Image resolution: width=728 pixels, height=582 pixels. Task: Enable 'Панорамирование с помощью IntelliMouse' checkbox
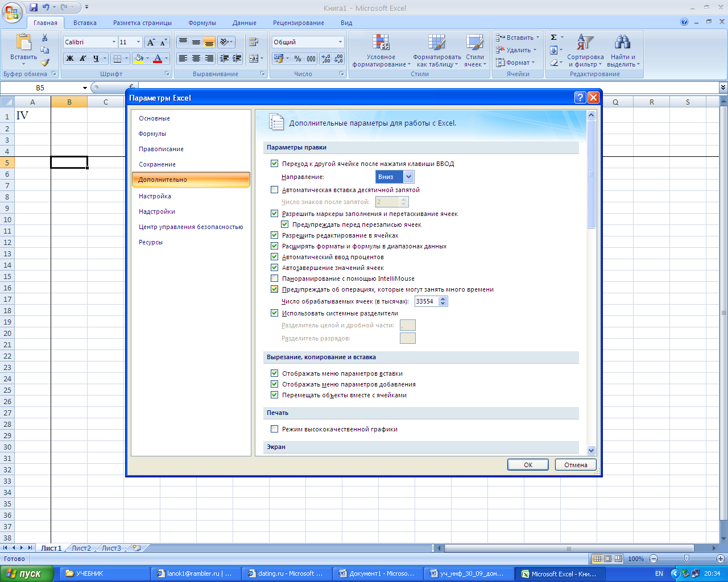tap(274, 278)
